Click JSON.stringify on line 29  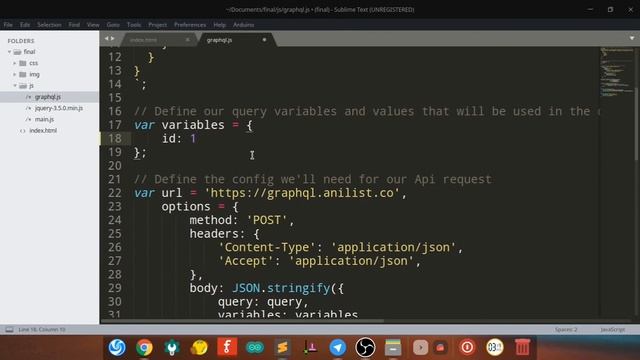[x=281, y=288]
